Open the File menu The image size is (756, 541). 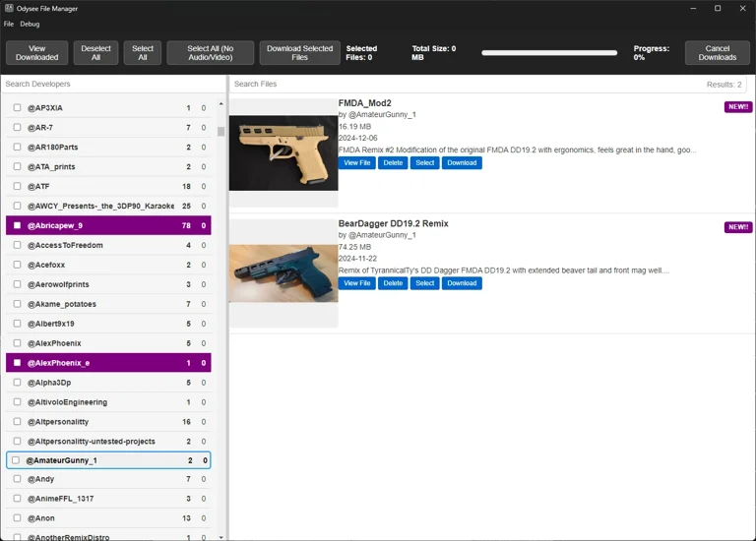tap(9, 24)
